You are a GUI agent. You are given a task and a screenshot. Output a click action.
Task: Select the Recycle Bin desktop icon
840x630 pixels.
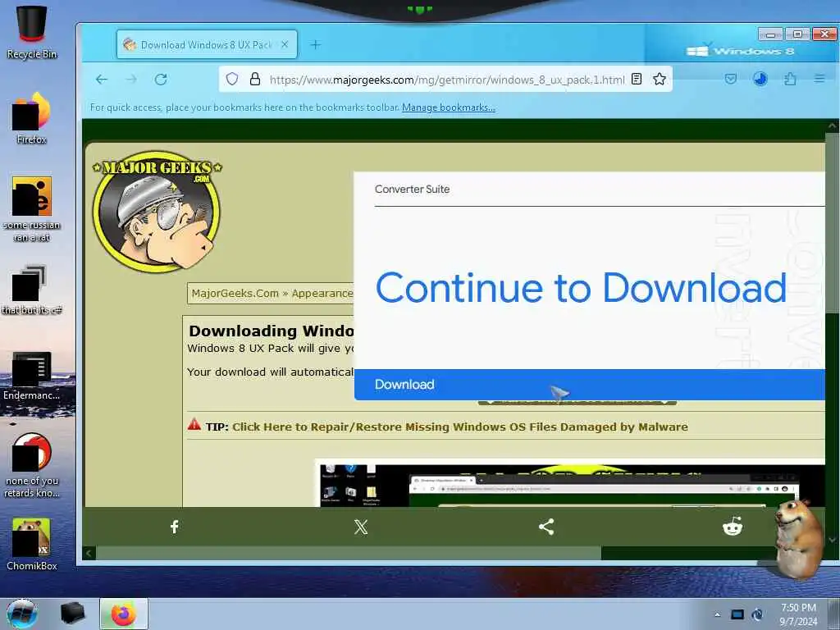click(32, 32)
